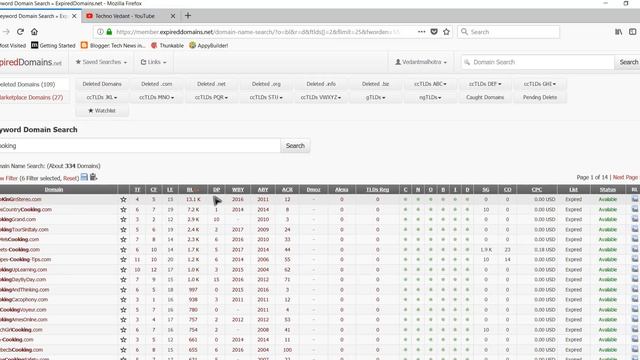
Task: Show site security info via padlock icon
Action: pos(109,32)
